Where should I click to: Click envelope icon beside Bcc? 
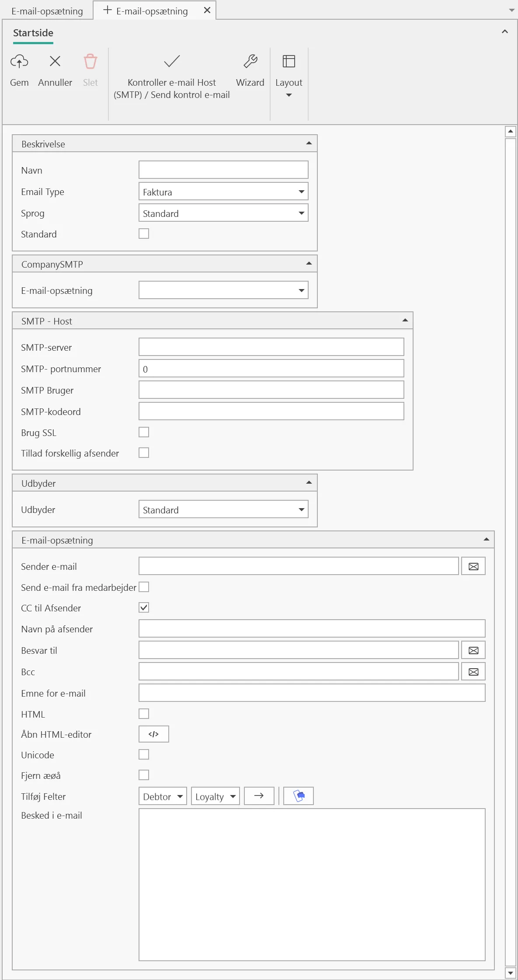473,672
